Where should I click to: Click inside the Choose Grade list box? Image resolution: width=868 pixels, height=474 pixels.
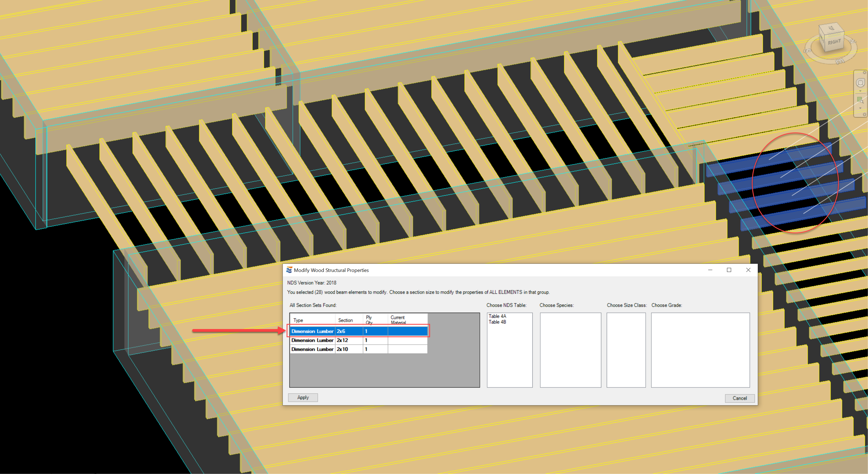point(700,350)
